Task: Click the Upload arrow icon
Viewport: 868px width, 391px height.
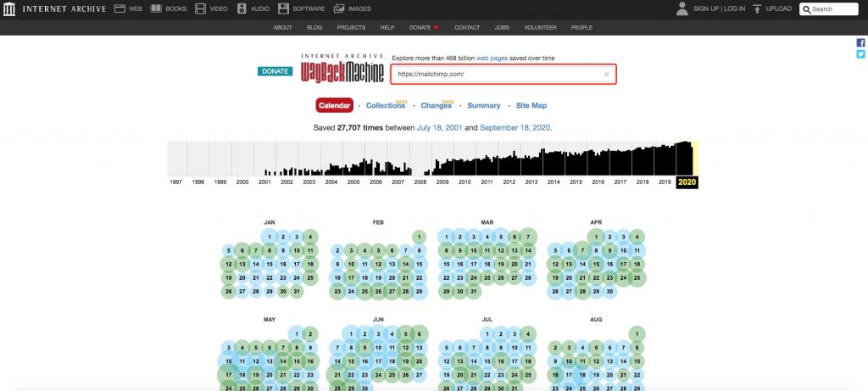Action: (757, 8)
